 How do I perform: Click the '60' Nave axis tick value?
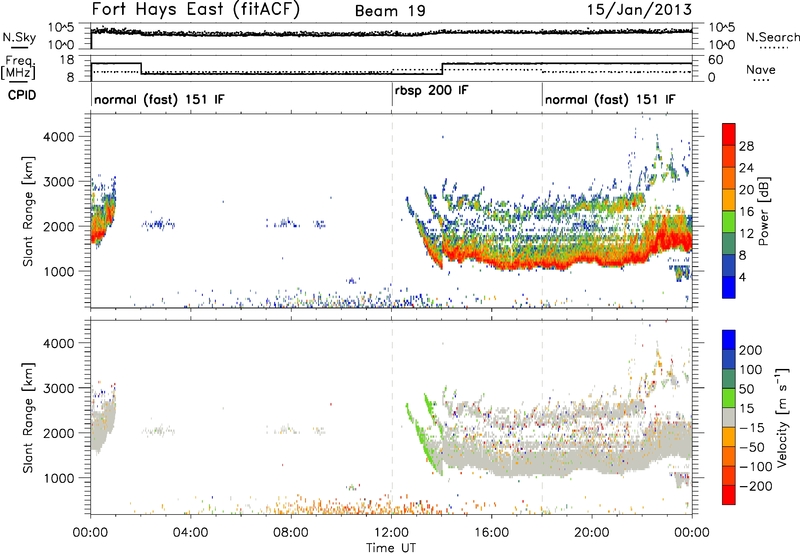tap(716, 60)
